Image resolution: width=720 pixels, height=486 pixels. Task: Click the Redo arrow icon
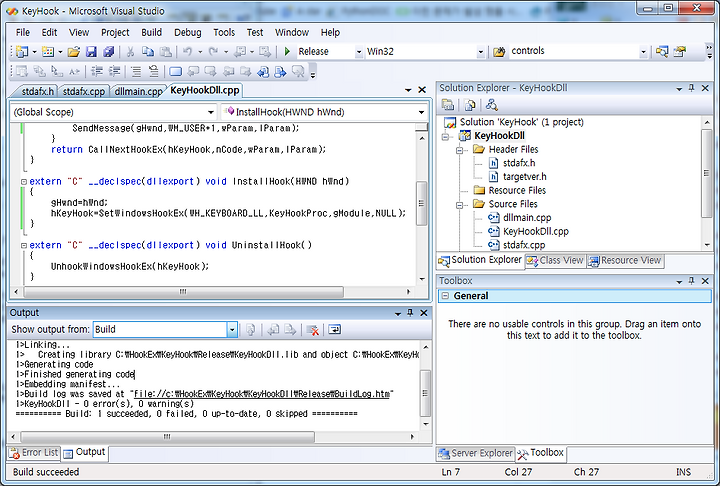tap(213, 51)
